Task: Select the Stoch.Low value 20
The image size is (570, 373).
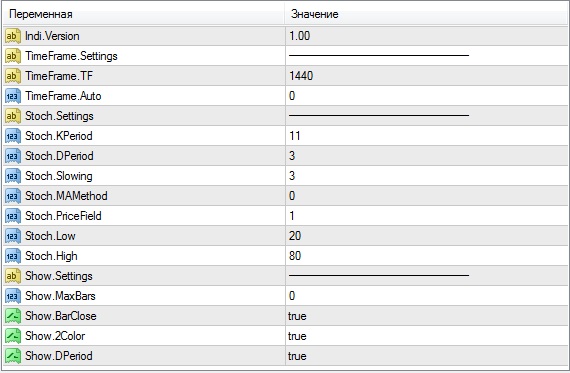Action: 295,236
